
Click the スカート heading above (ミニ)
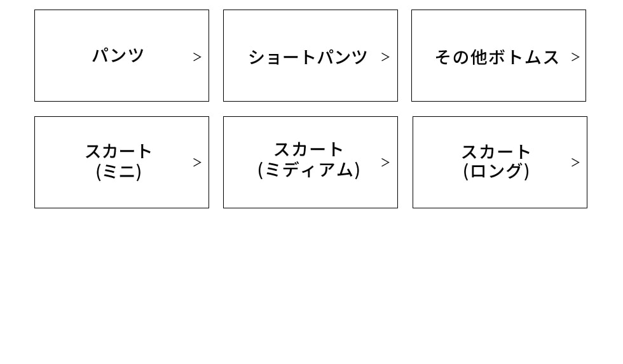point(118,151)
